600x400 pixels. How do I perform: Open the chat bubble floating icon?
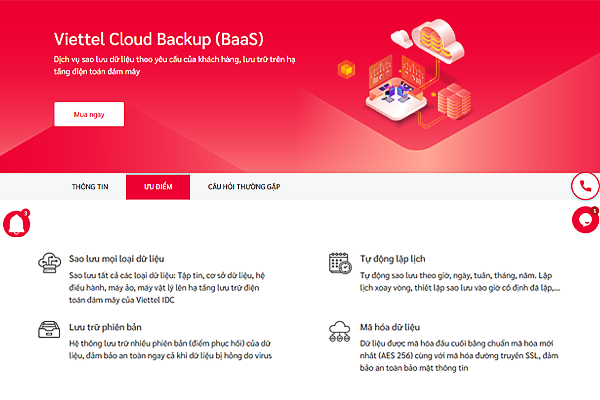pos(585,220)
